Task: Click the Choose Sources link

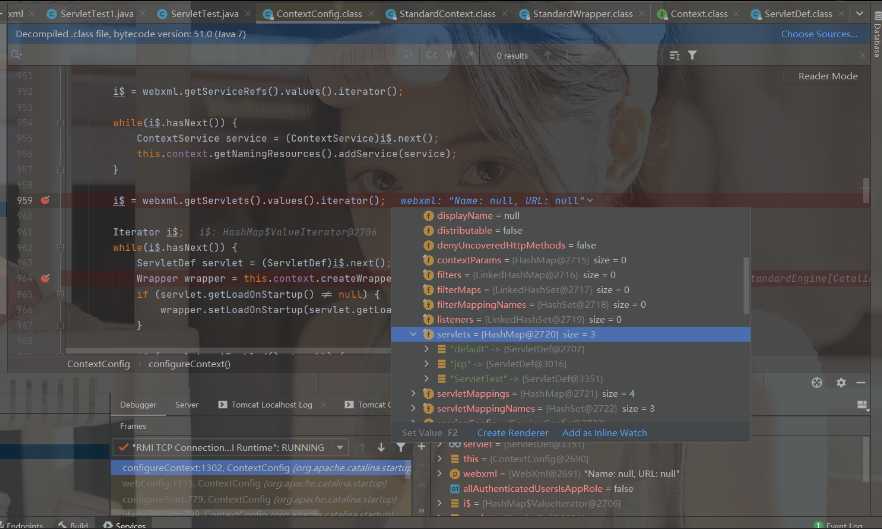Action: [819, 34]
